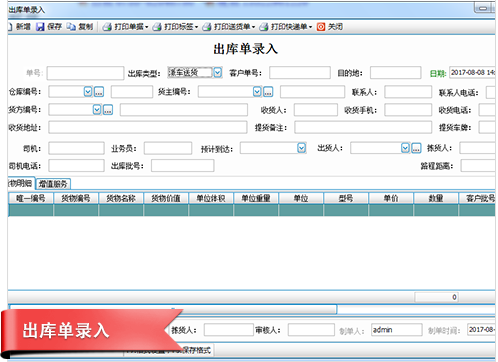Focus the 提货备注 input field
498x362 pixels.
(x=363, y=127)
